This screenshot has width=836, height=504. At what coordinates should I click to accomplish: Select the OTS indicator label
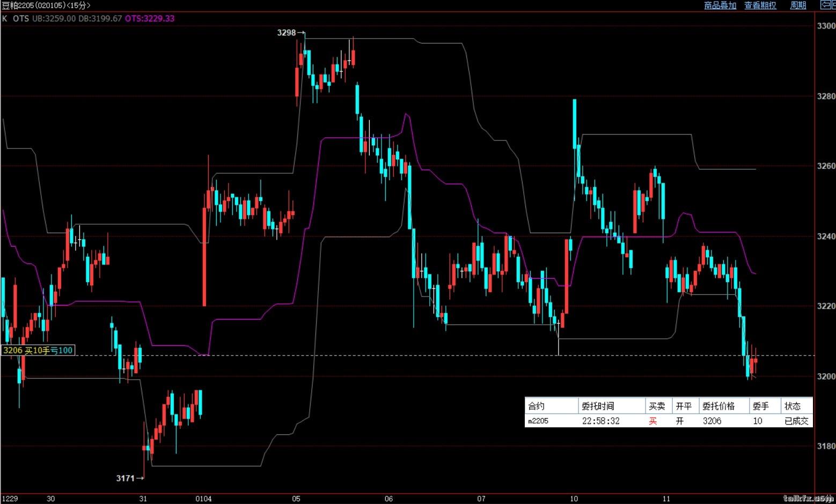pos(21,18)
